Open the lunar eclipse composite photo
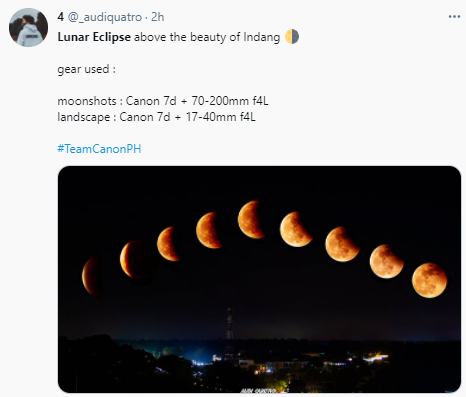 pyautogui.click(x=259, y=279)
